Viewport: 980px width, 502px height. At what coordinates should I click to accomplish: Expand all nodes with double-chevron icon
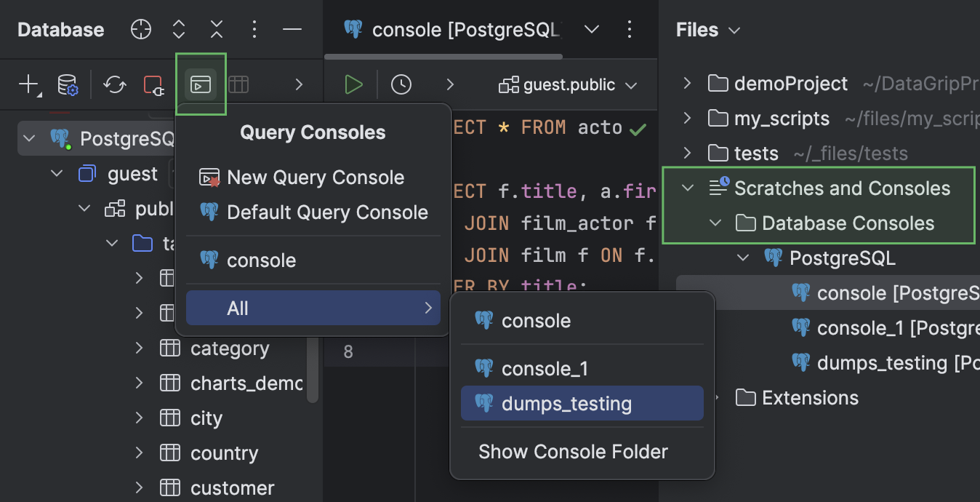tap(178, 29)
